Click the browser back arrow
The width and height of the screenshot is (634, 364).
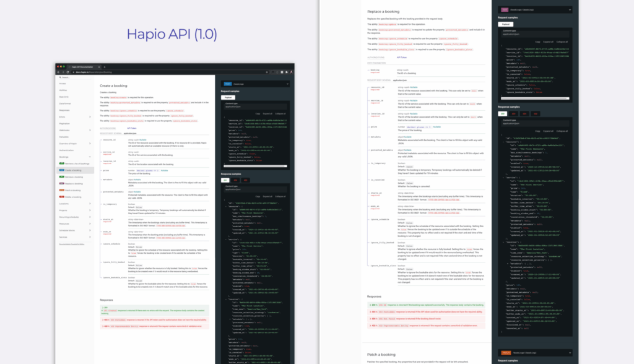click(59, 73)
